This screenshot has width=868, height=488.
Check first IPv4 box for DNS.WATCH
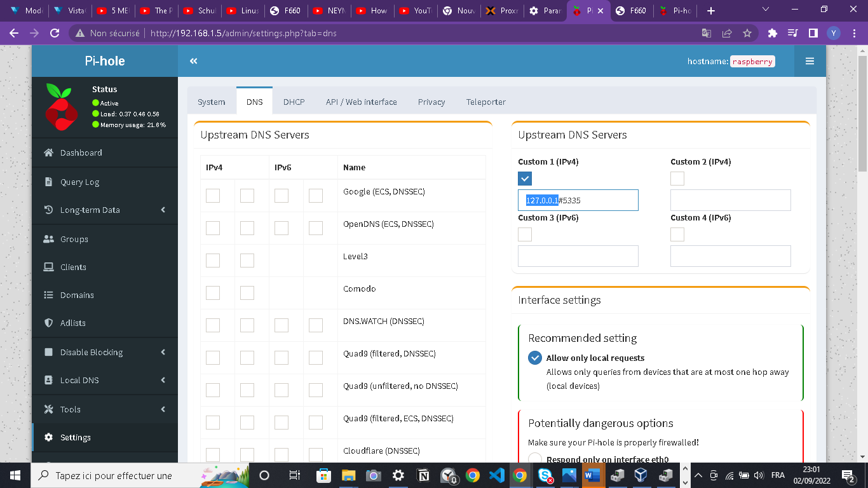213,325
